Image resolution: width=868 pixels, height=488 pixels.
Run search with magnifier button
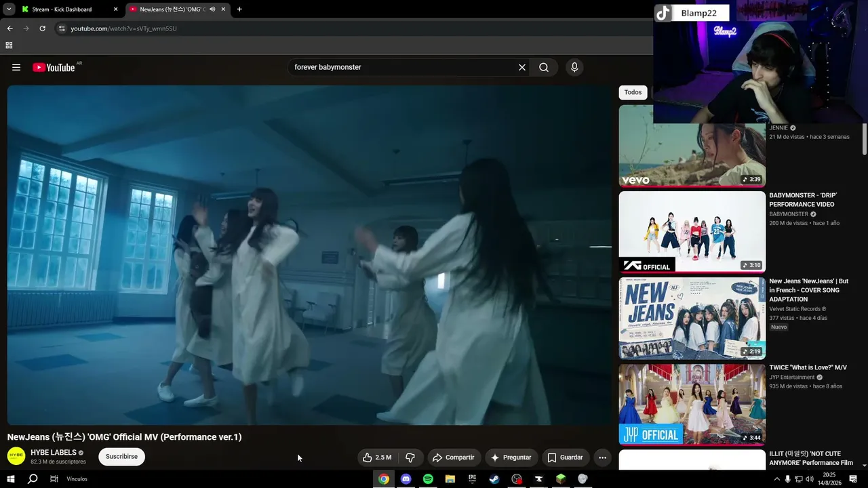pos(544,67)
